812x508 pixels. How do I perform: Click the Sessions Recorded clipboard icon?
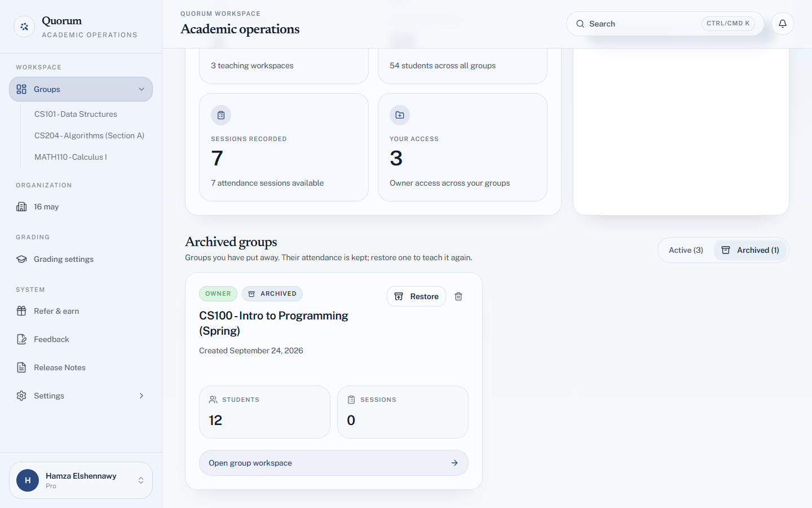[221, 115]
